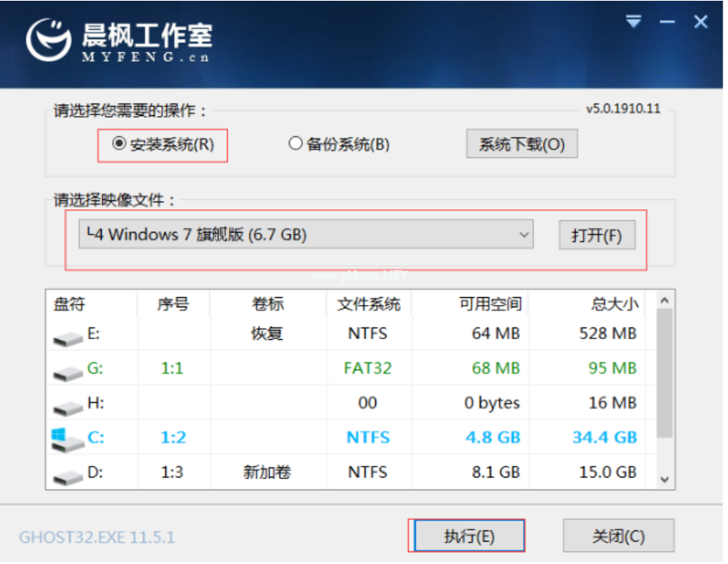Select the 备份系统(B) radio button
This screenshot has width=728, height=564.
295,144
